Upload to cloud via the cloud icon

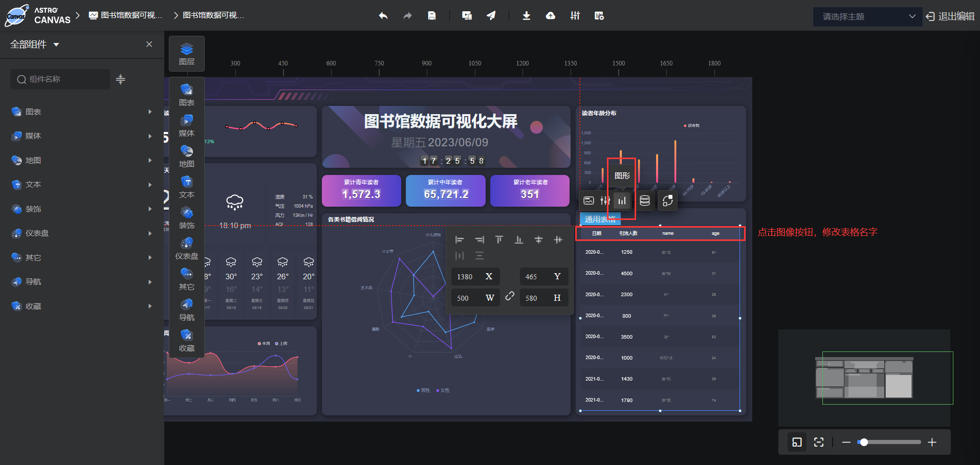[x=551, y=16]
